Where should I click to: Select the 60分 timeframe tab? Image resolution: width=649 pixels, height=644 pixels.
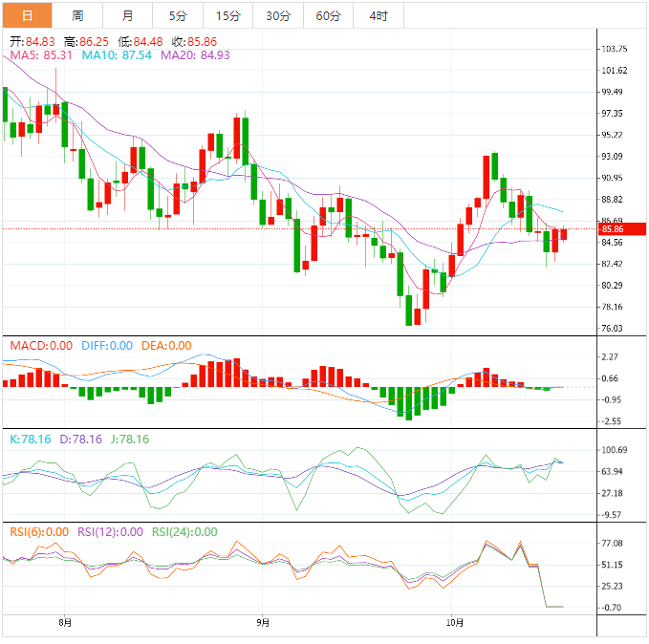tap(328, 15)
